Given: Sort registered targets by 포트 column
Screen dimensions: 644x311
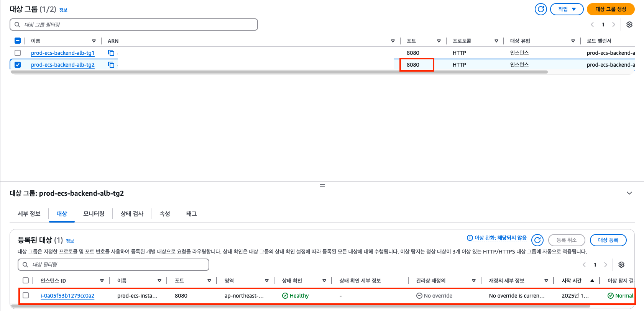Looking at the screenshot, I should click(209, 281).
